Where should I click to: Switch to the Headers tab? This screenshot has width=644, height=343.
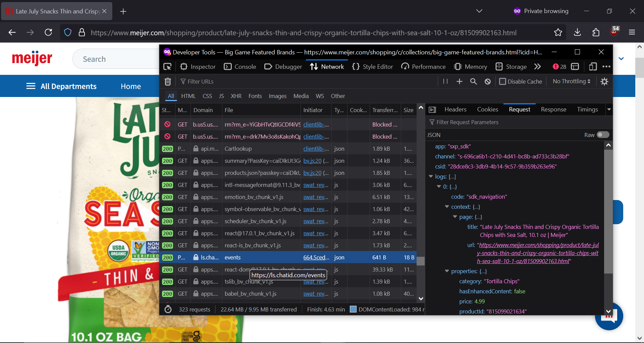coord(455,109)
